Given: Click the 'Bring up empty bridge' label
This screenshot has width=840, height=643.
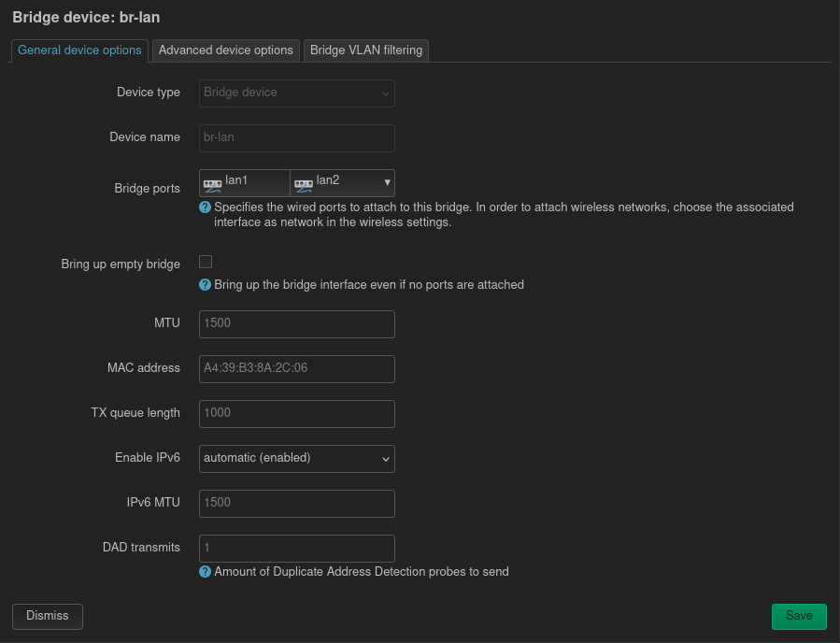Looking at the screenshot, I should click(121, 264).
